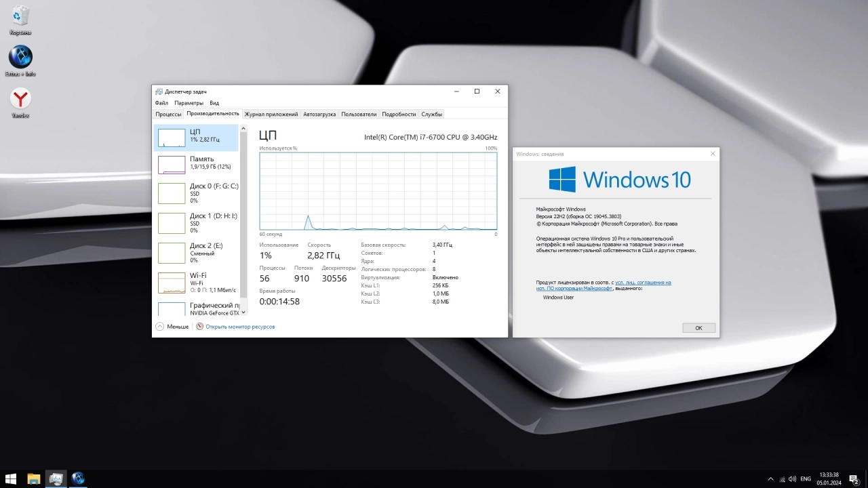
Task: Open the Windows Start menu
Action: point(11,479)
